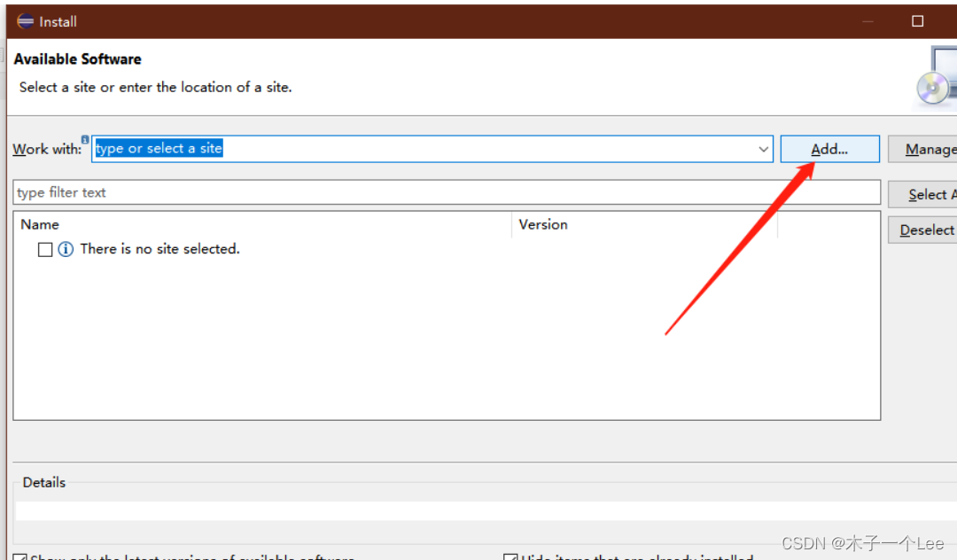Toggle Show only latest versions checkbox
957x560 pixels.
tap(20, 557)
